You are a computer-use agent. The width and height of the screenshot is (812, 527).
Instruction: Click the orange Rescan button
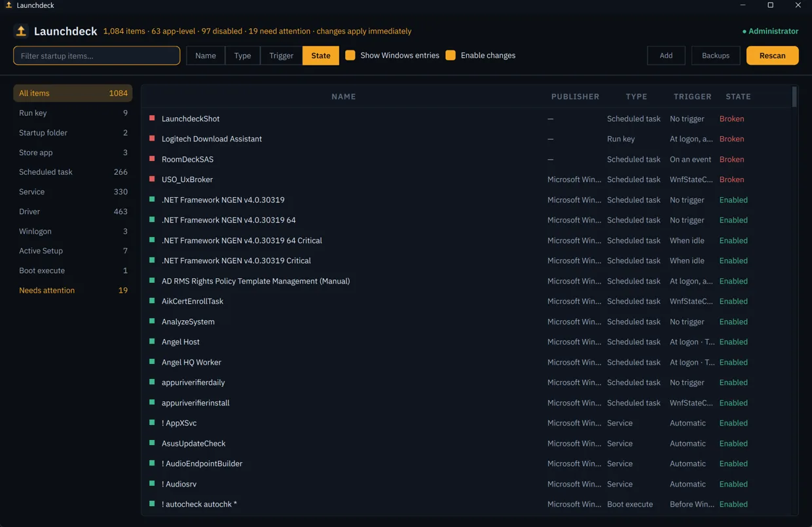click(773, 56)
